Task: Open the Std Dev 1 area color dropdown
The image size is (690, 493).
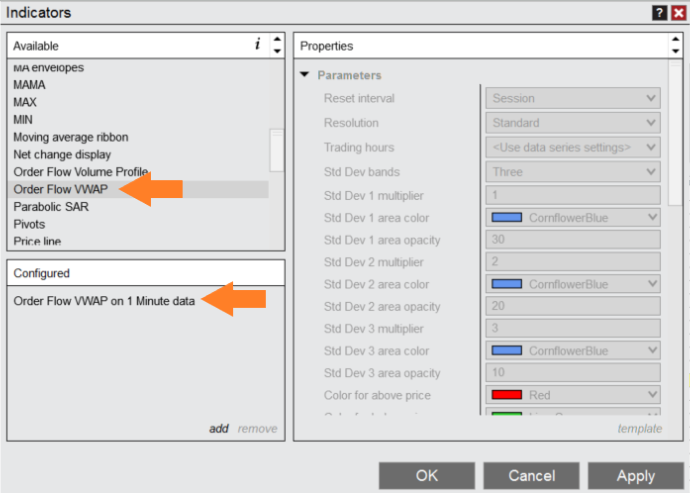Action: point(573,217)
